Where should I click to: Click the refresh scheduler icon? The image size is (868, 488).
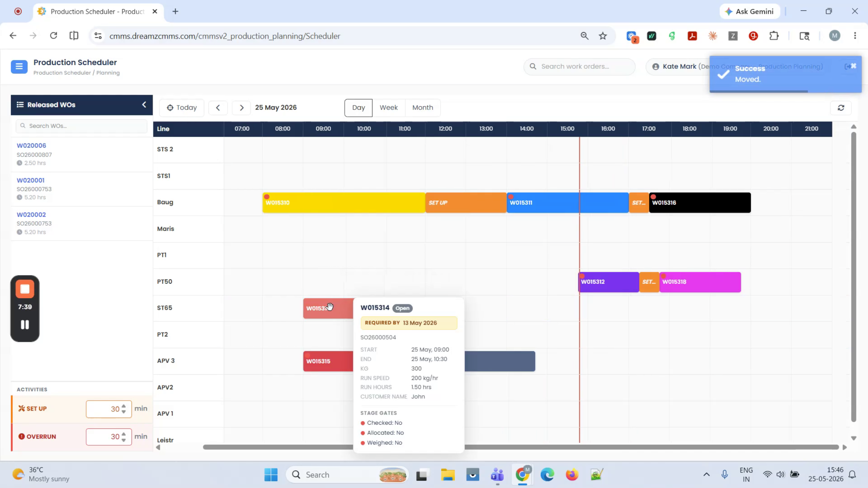click(841, 108)
